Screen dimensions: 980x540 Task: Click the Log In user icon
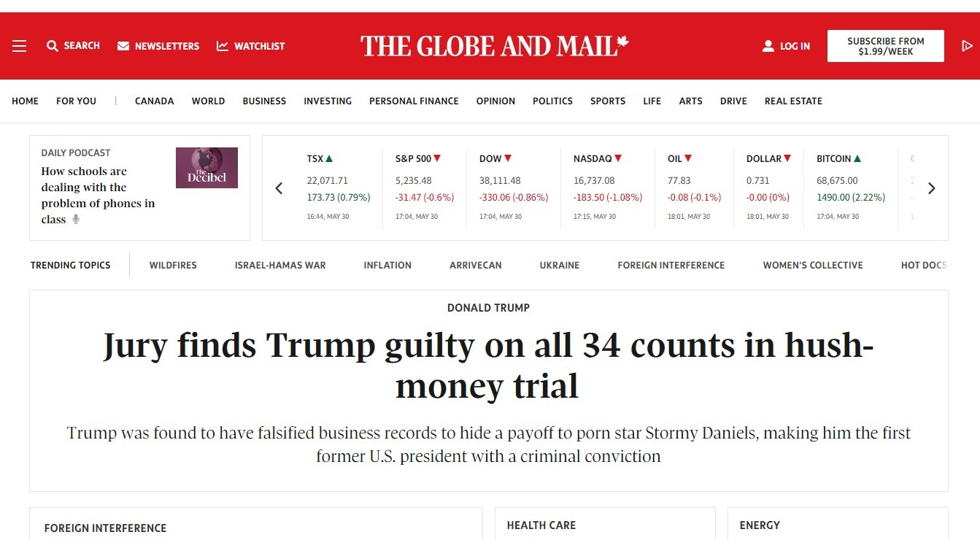[x=768, y=46]
